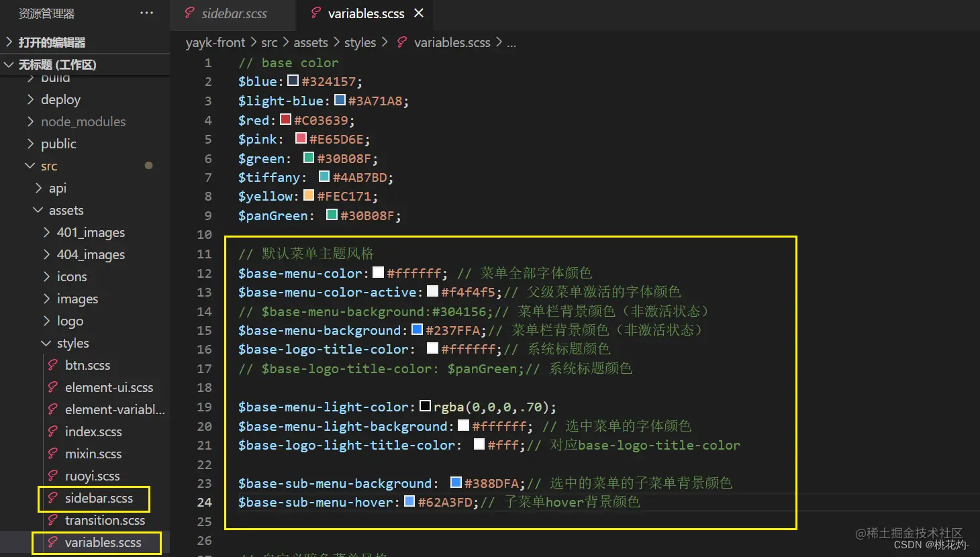The image size is (980, 557).
Task: Click the Sass icon on sidebar.scss tab
Action: point(189,13)
